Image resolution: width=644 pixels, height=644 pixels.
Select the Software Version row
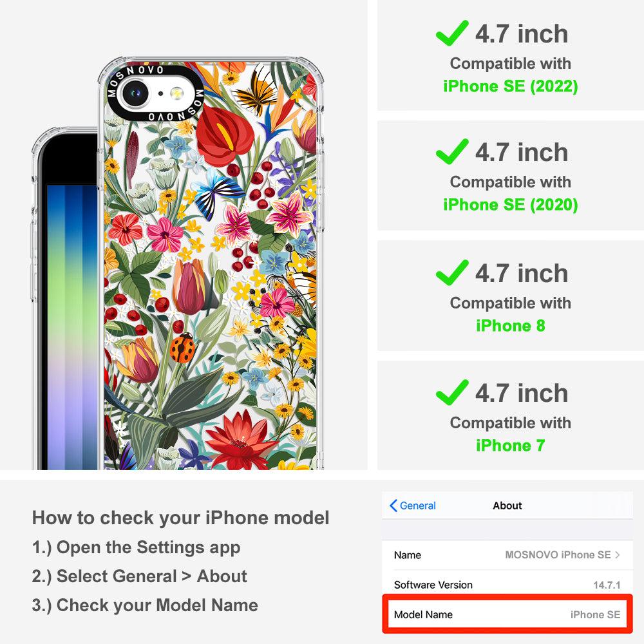pyautogui.click(x=507, y=585)
